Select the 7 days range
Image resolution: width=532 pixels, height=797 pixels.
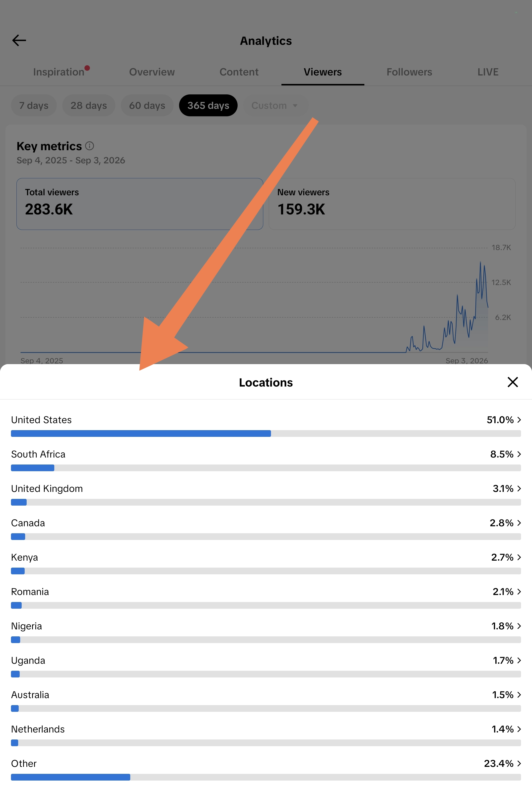coord(34,106)
